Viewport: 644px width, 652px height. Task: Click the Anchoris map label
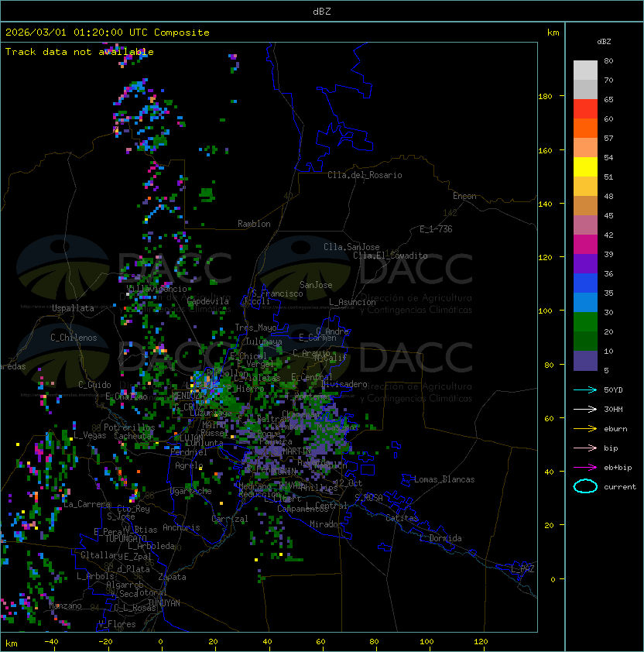tap(181, 527)
